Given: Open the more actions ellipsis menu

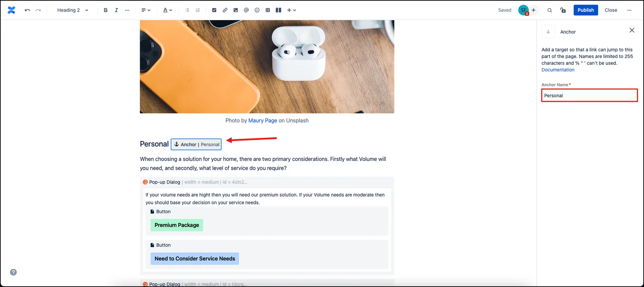Looking at the screenshot, I should tap(629, 10).
